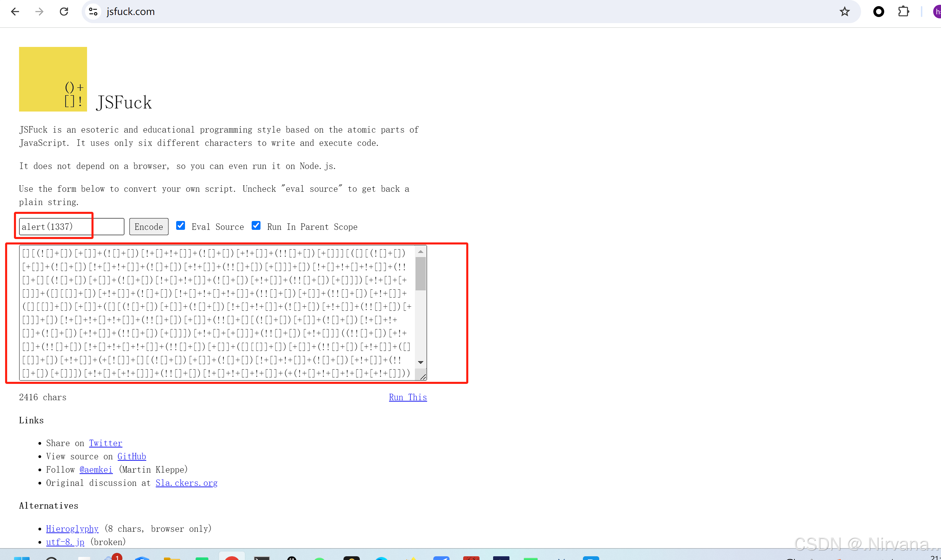
Task: Click the output textarea scroll-down arrow
Action: (x=420, y=362)
